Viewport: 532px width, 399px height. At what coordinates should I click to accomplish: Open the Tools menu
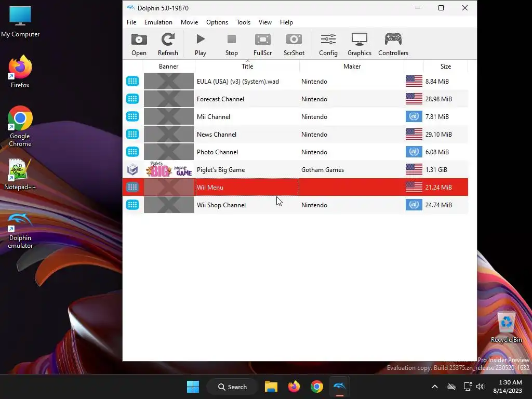[243, 22]
